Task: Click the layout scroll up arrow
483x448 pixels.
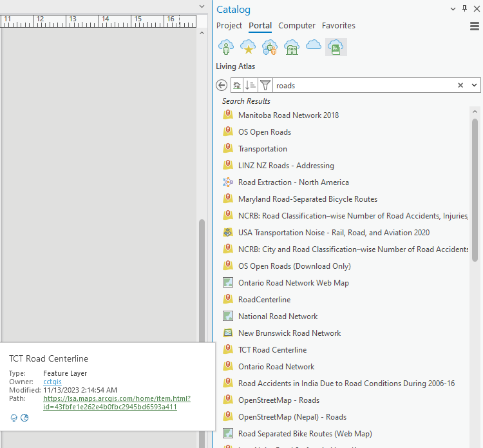Action: [x=202, y=33]
